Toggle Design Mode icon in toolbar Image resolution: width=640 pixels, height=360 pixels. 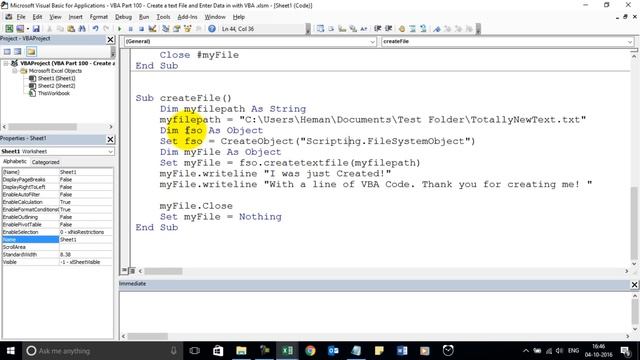pos(152,29)
